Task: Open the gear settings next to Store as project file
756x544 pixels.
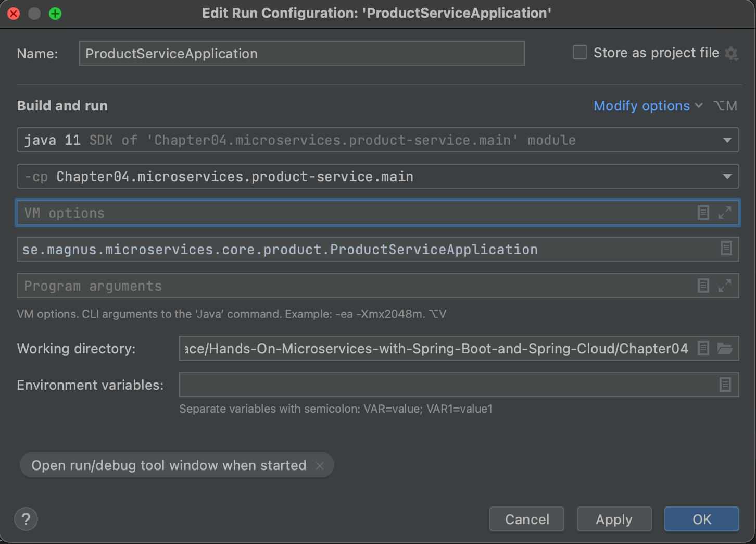Action: tap(732, 53)
